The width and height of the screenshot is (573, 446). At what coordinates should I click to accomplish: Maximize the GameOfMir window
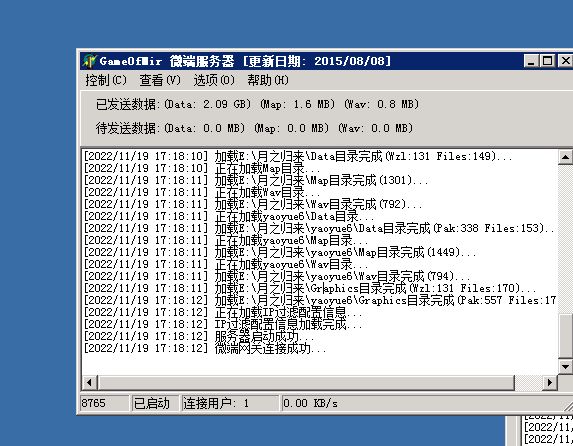(x=547, y=61)
